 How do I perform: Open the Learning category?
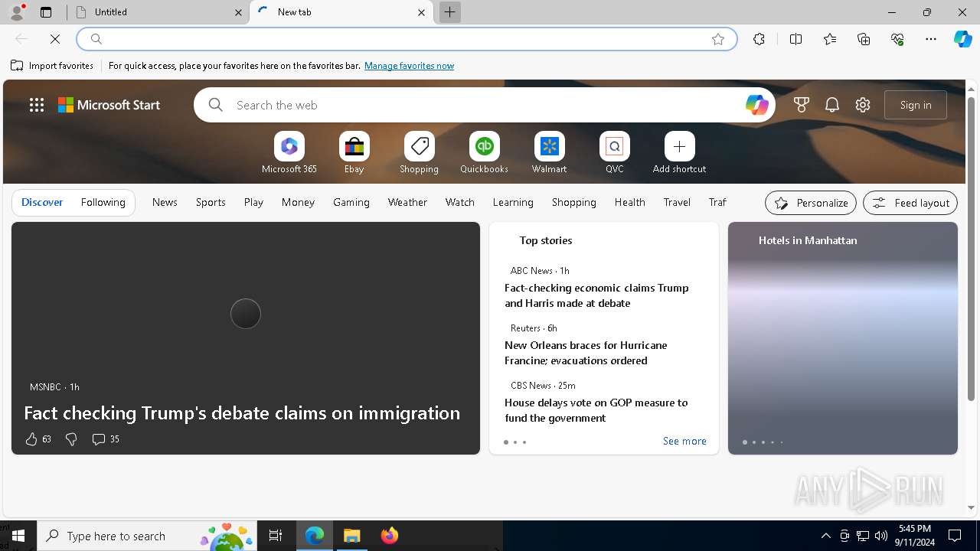pyautogui.click(x=513, y=202)
